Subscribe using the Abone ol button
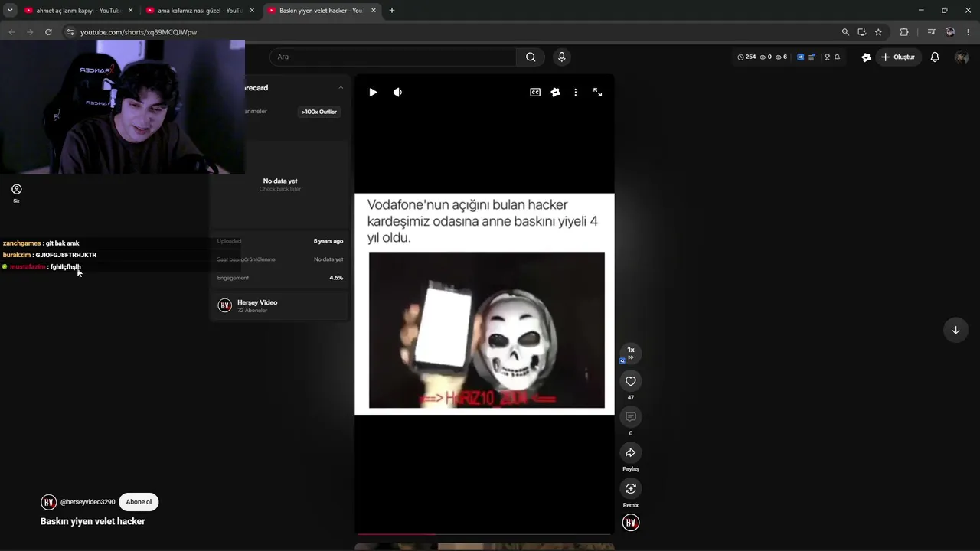 (x=139, y=502)
